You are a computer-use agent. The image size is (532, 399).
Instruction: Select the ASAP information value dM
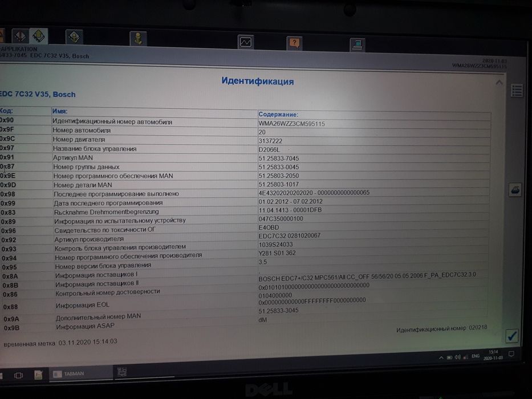263,320
